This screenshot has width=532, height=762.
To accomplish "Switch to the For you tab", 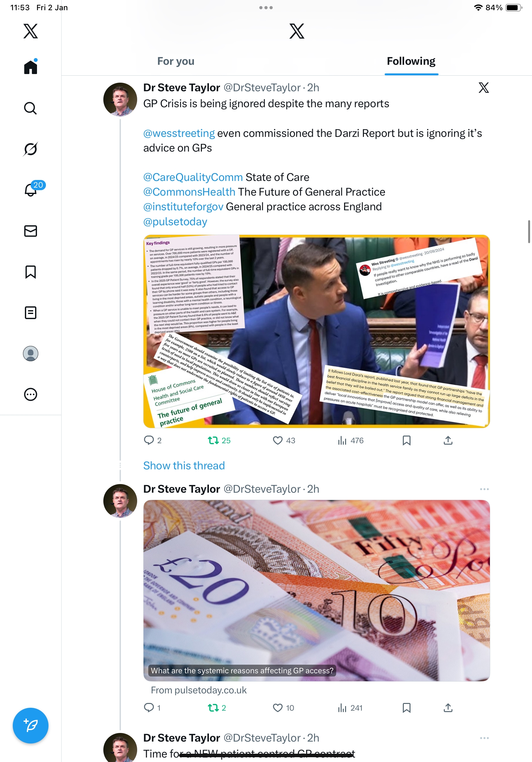I will click(x=176, y=61).
